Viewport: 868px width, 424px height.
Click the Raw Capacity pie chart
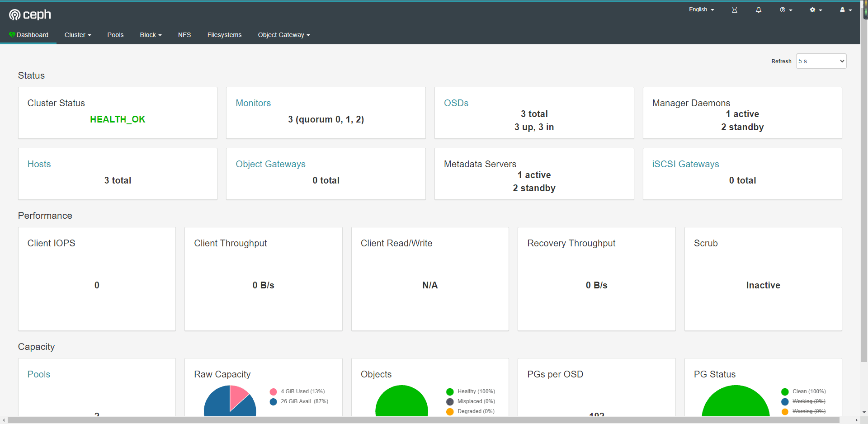230,401
